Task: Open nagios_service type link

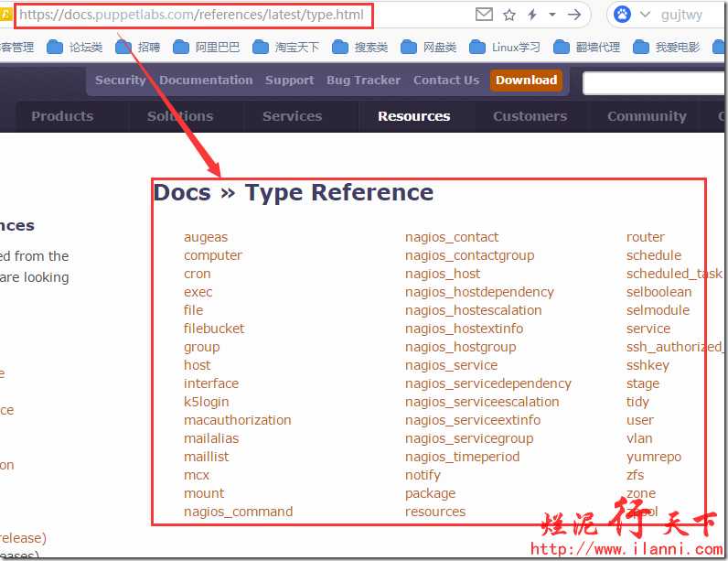Action: (x=451, y=365)
